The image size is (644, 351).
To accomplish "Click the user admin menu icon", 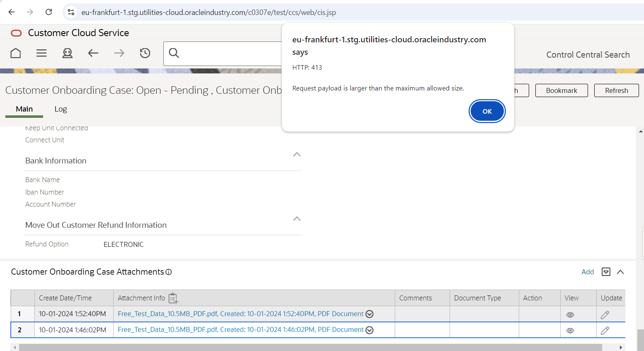I will [67, 53].
